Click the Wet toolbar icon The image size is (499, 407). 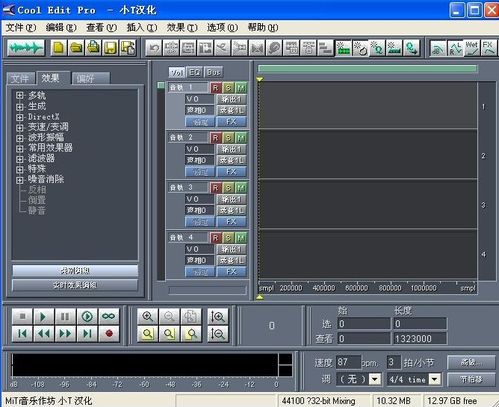[x=472, y=48]
